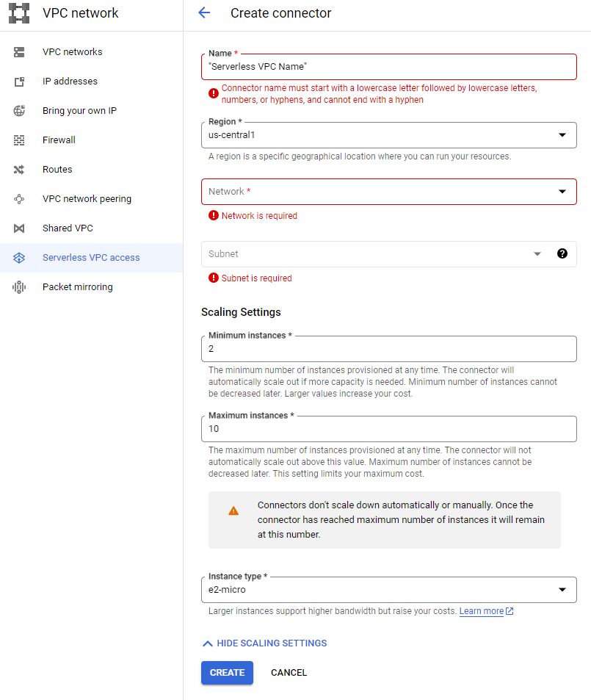Open Serverless VPC access menu item
591x700 pixels.
click(x=91, y=258)
